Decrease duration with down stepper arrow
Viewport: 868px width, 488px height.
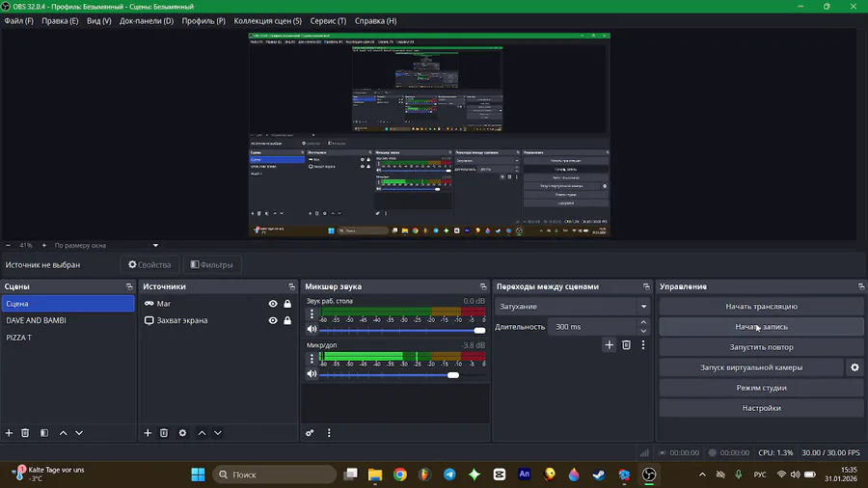point(643,331)
